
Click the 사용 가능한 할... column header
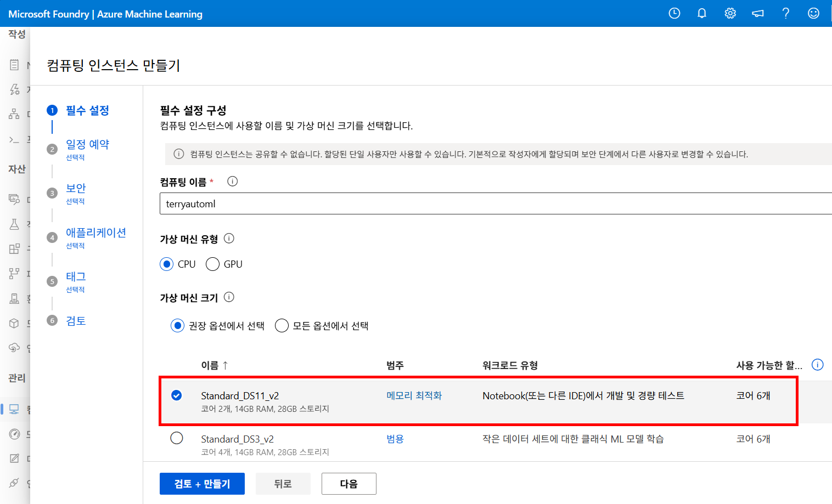click(x=769, y=365)
